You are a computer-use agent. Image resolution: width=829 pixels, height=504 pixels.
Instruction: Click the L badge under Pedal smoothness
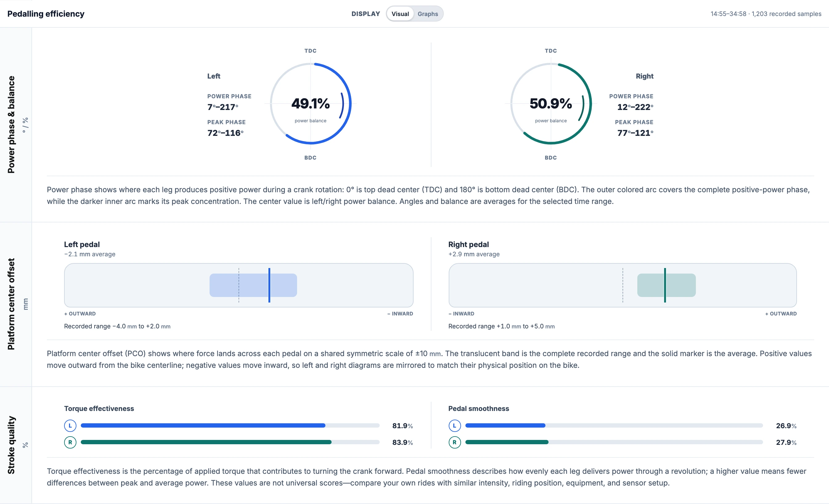(455, 426)
